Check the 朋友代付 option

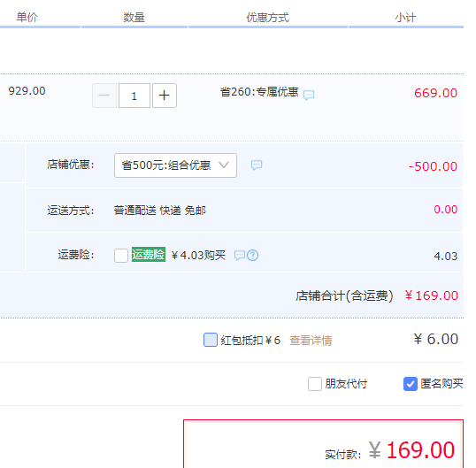315,384
